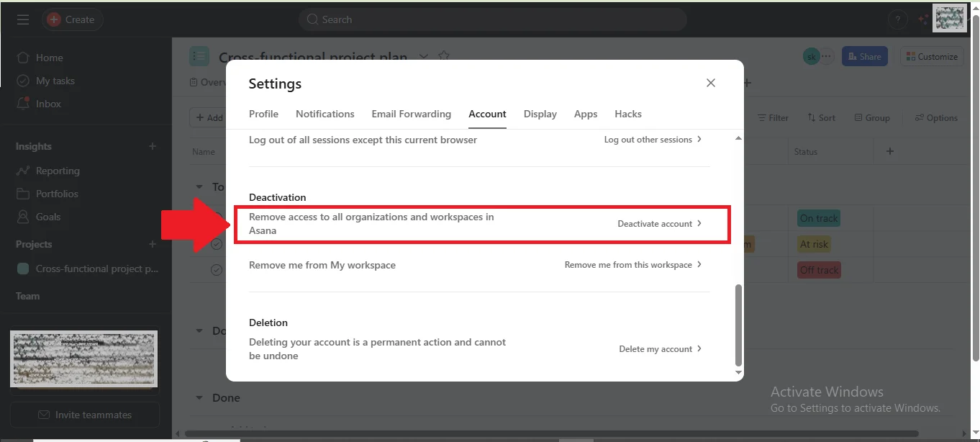This screenshot has width=980, height=442.
Task: Click Deactivate account
Action: 660,224
